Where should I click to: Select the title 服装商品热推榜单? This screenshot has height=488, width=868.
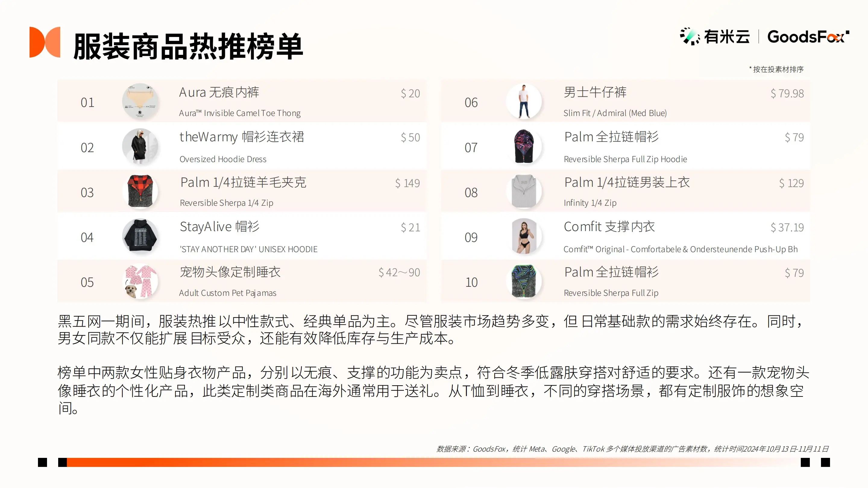click(x=188, y=46)
